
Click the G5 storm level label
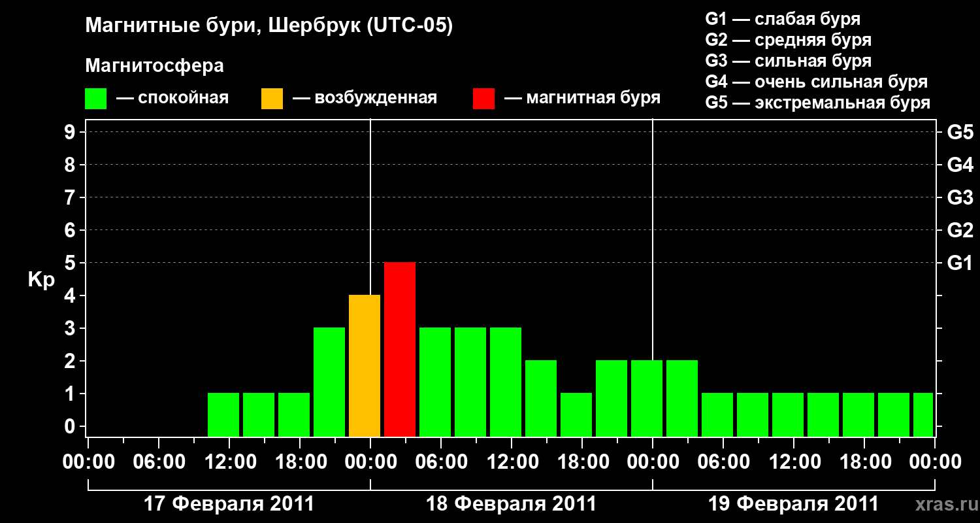click(x=960, y=132)
